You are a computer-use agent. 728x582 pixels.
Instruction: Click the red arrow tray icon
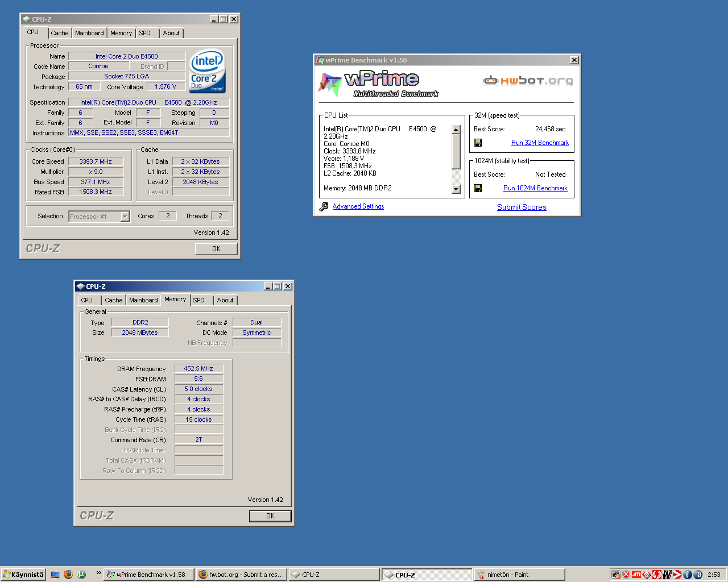click(677, 575)
